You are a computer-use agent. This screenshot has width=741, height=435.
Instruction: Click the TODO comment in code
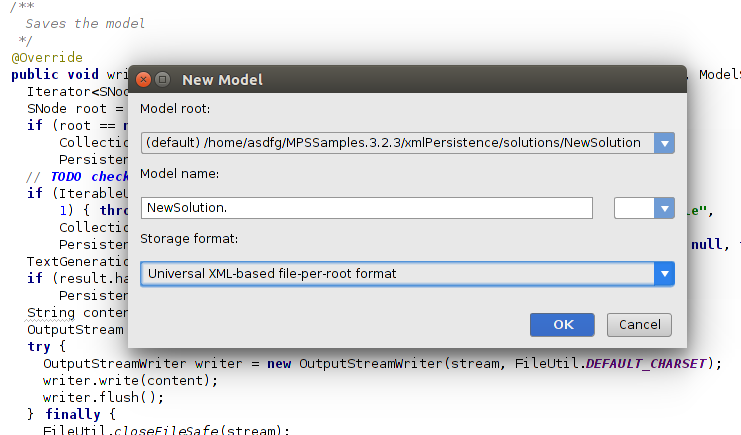click(68, 177)
